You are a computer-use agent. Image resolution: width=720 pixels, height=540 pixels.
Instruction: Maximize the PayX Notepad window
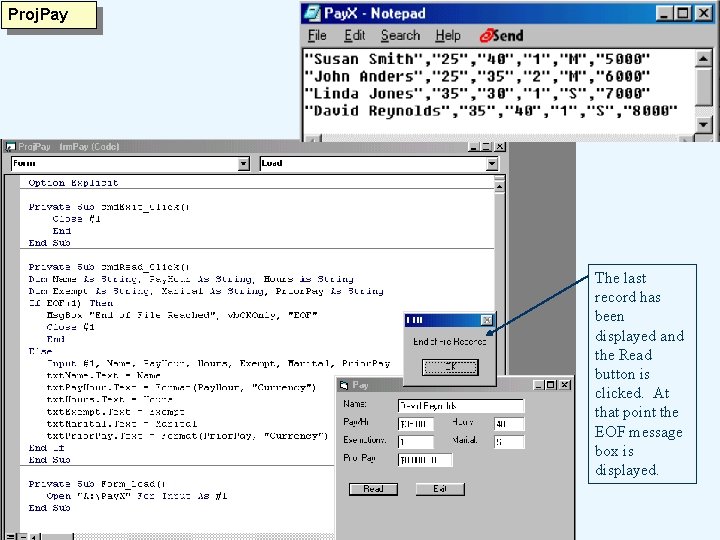click(683, 13)
